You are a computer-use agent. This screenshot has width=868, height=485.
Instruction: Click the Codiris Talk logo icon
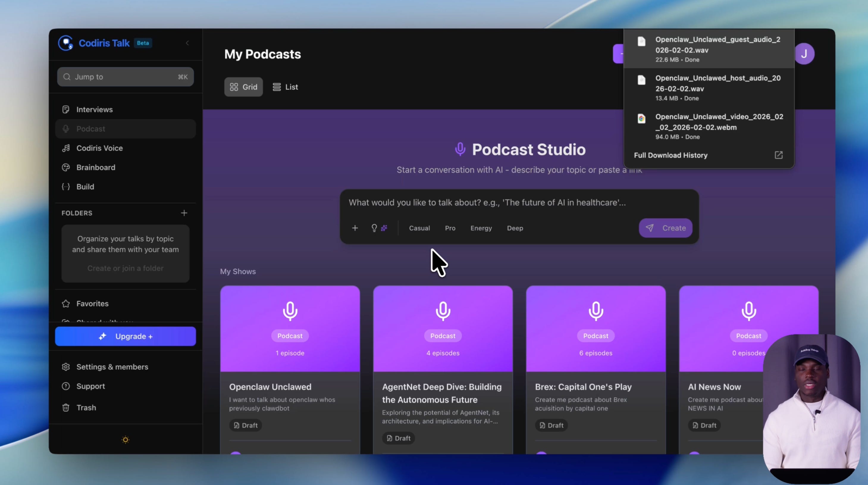(66, 43)
